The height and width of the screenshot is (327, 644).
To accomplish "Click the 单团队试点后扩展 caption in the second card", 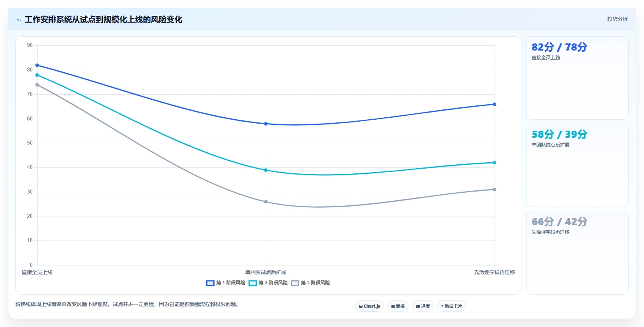I will 551,145.
